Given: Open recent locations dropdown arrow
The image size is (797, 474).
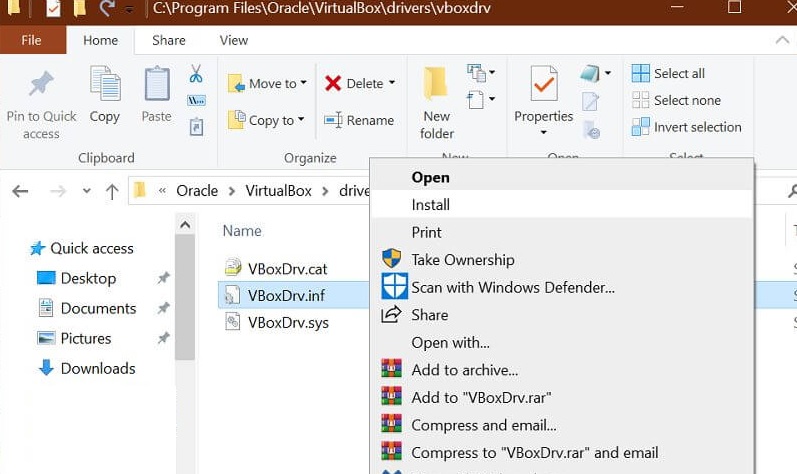Looking at the screenshot, I should 86,191.
